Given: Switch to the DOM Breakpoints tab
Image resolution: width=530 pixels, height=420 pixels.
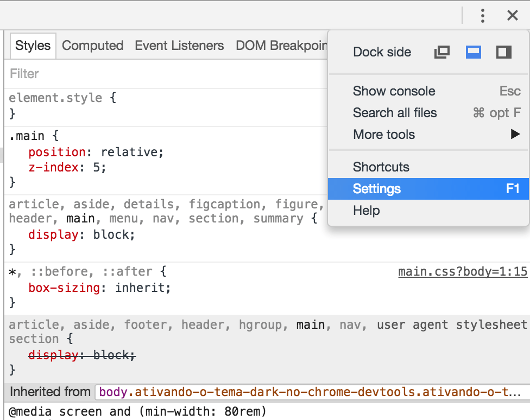Looking at the screenshot, I should pos(281,46).
